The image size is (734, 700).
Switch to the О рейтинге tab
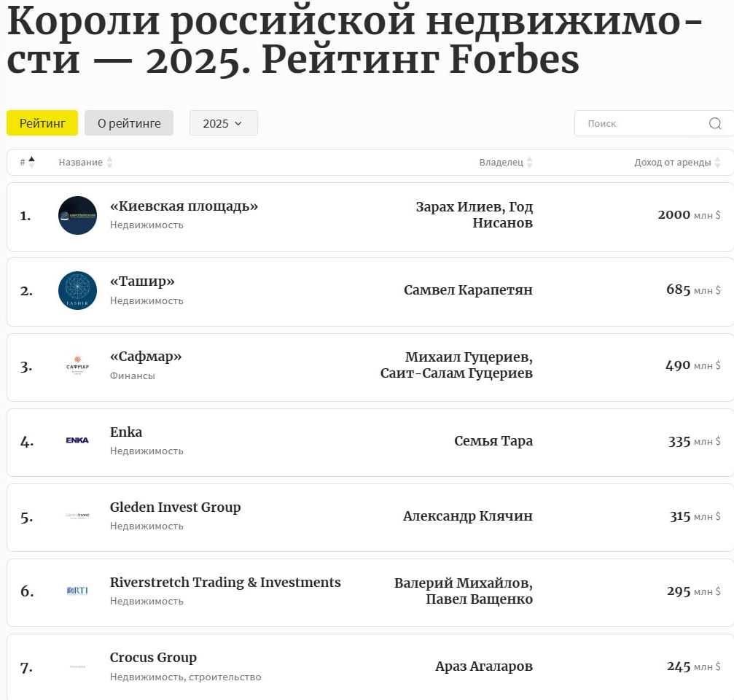pos(129,123)
